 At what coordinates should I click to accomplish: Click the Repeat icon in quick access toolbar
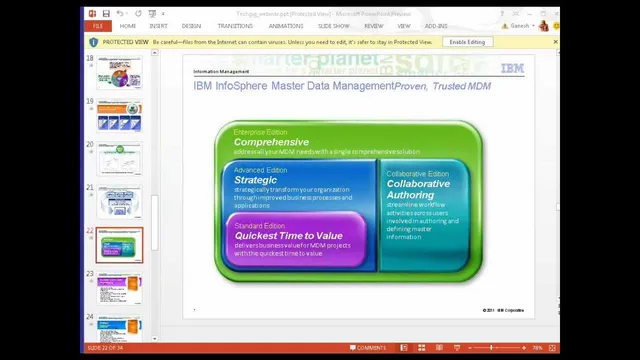point(138,13)
